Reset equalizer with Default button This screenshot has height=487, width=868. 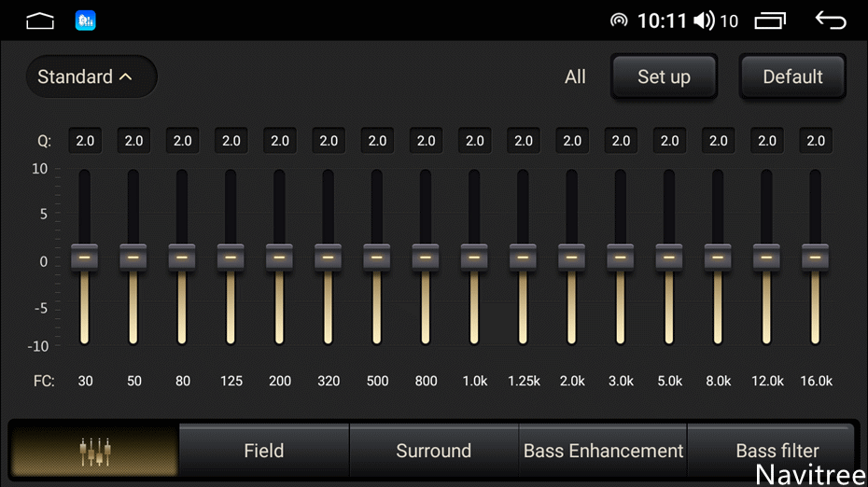[792, 77]
